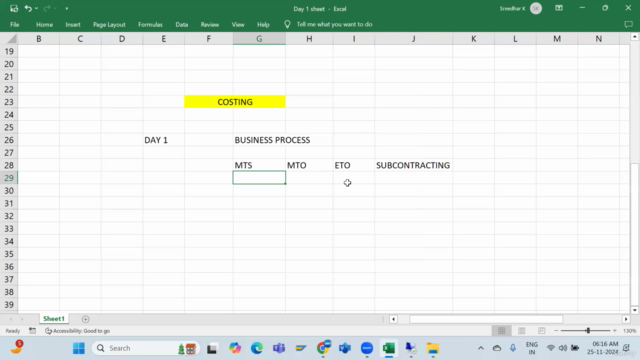The width and height of the screenshot is (640, 360).
Task: Click the Save icon in title bar
Action: [14, 8]
